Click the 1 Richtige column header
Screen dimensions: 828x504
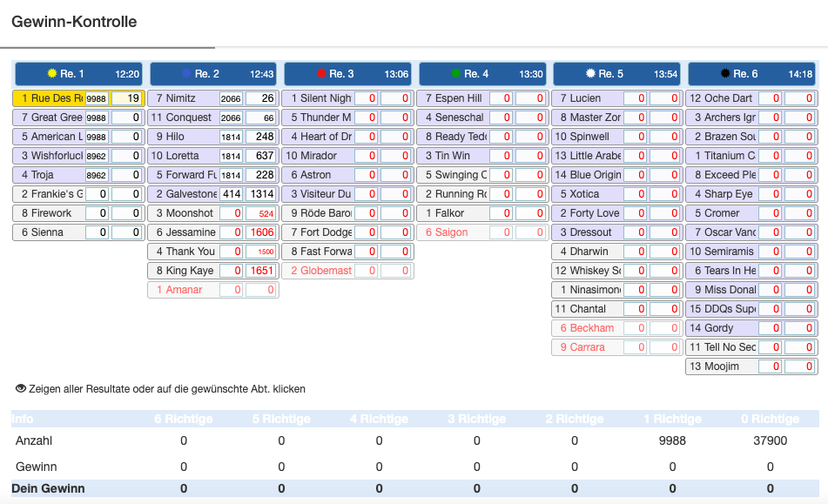point(672,419)
